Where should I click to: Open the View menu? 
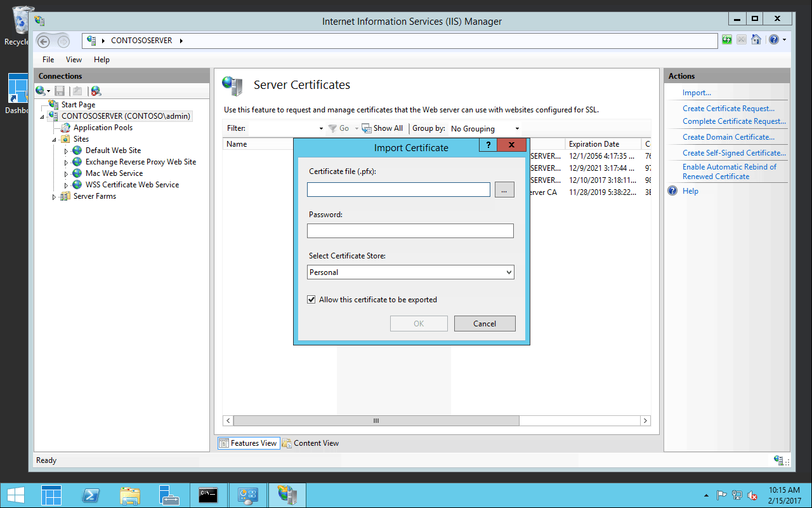[74, 60]
